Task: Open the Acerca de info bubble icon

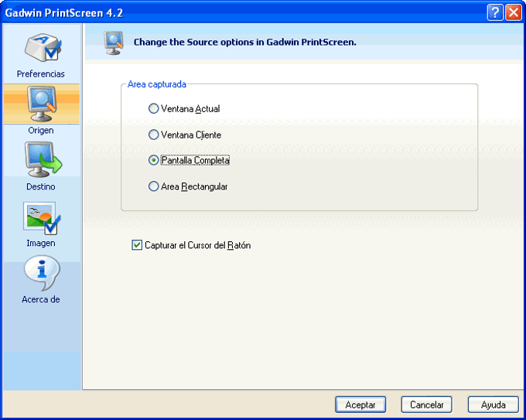Action: [x=42, y=273]
